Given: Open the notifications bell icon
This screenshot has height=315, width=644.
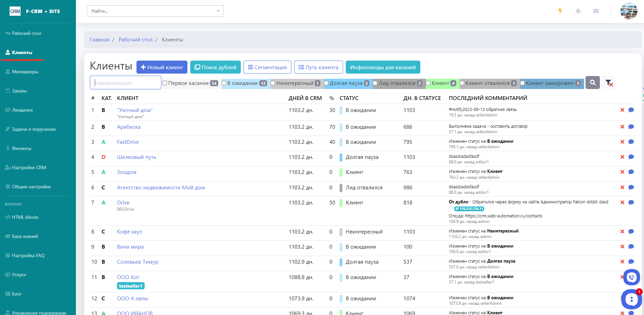Looking at the screenshot, I should (x=578, y=11).
